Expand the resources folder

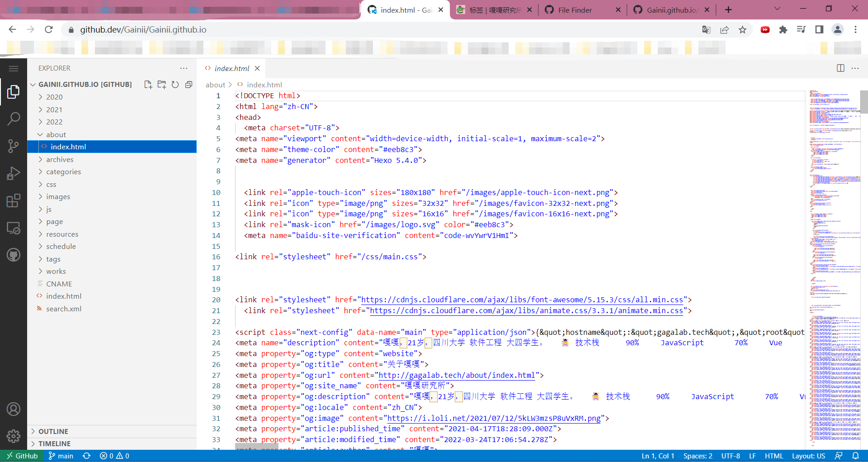[x=112, y=234]
